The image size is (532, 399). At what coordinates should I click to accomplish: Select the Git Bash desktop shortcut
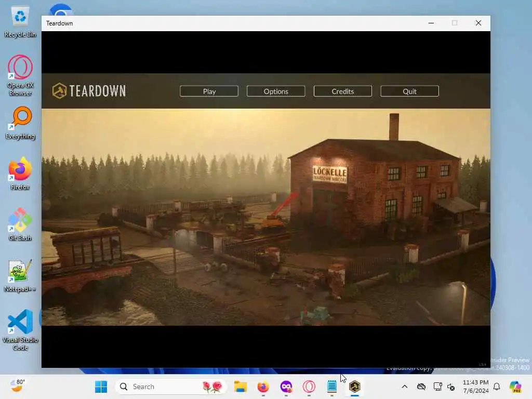20,224
